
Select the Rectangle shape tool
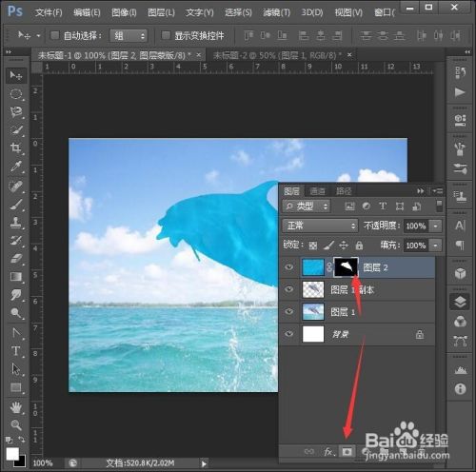point(15,387)
